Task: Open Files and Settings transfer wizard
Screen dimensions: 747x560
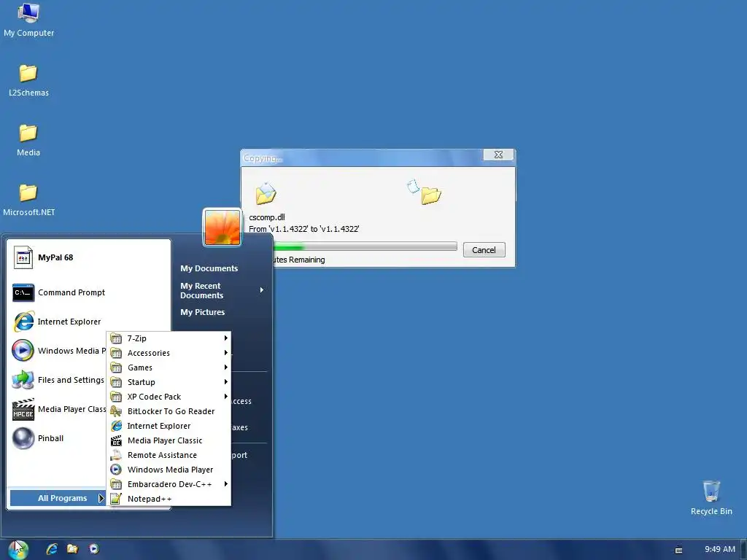Action: [58, 380]
